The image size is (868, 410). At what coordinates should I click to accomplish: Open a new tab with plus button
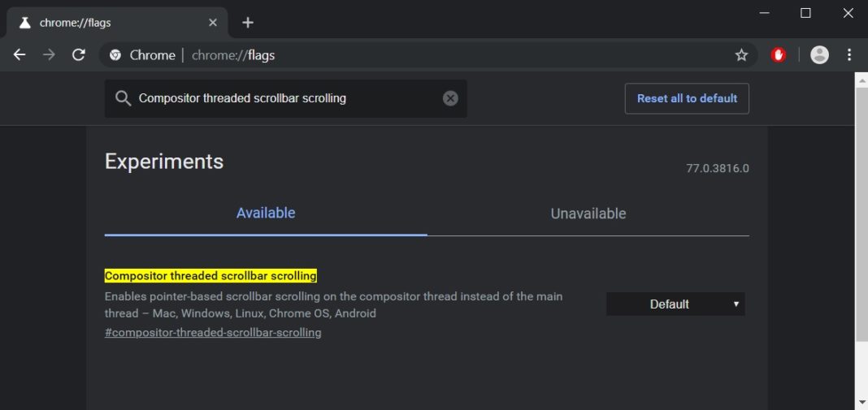pos(248,23)
